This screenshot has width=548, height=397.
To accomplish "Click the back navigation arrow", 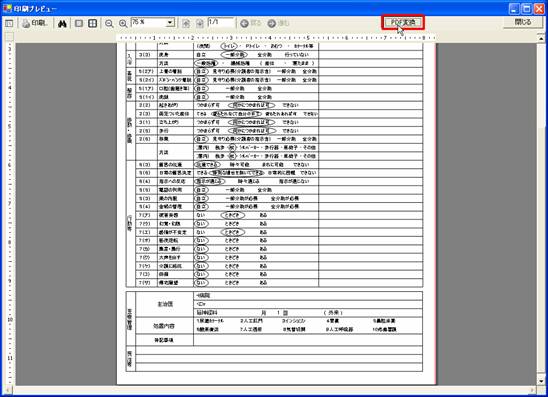I will [251, 23].
